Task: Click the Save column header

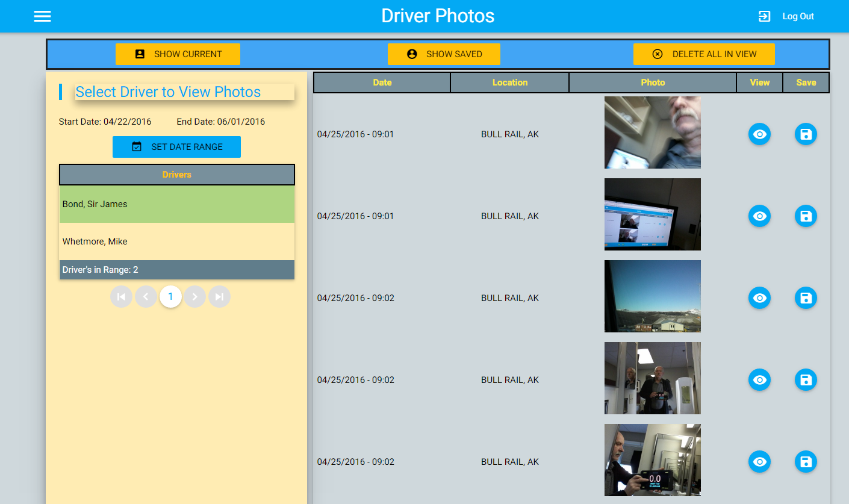Action: [806, 82]
